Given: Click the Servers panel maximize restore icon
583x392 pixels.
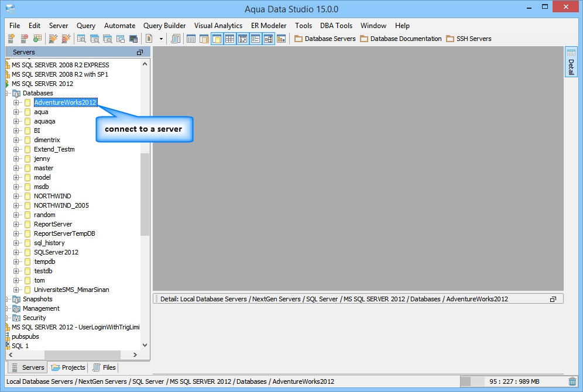Looking at the screenshot, I should tap(140, 53).
